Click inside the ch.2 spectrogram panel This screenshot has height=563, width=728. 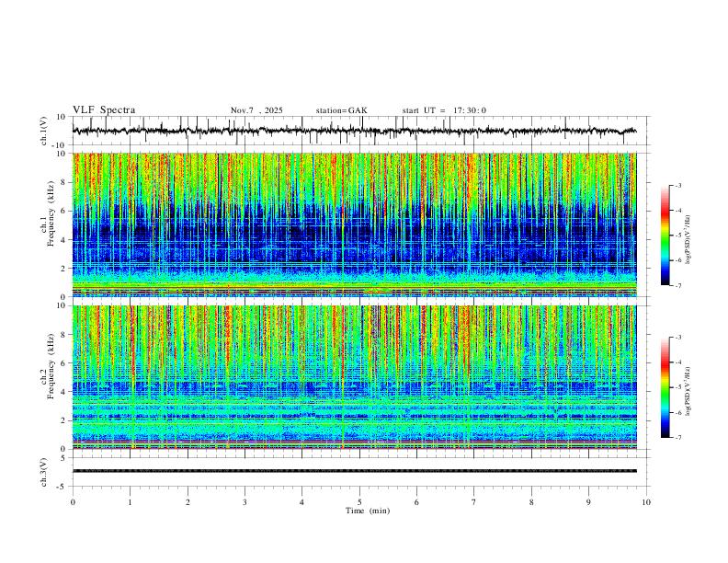click(354, 377)
